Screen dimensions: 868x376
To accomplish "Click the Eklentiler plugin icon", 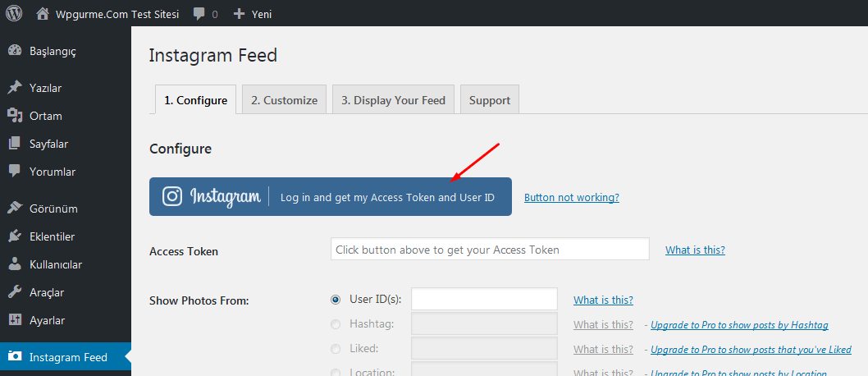I will pyautogui.click(x=15, y=236).
